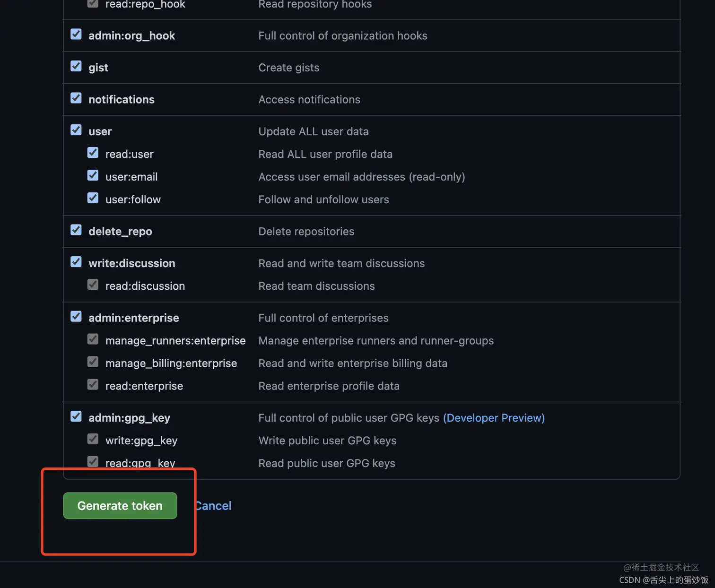Click the admin:gpg_key label

point(129,418)
